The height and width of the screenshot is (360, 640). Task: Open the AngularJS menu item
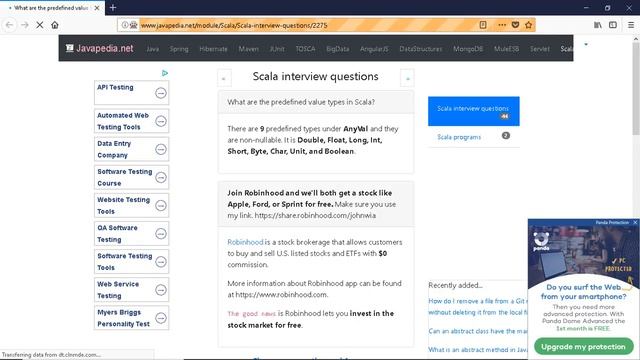tap(374, 49)
